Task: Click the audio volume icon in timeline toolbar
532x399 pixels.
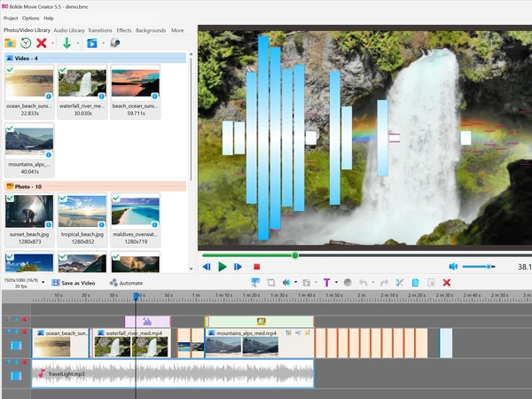Action: tap(286, 283)
